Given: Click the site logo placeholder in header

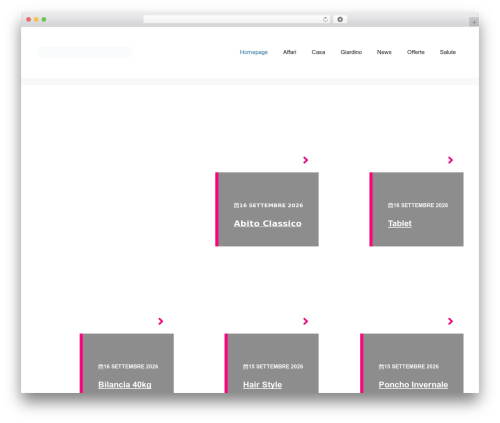Looking at the screenshot, I should click(x=85, y=52).
